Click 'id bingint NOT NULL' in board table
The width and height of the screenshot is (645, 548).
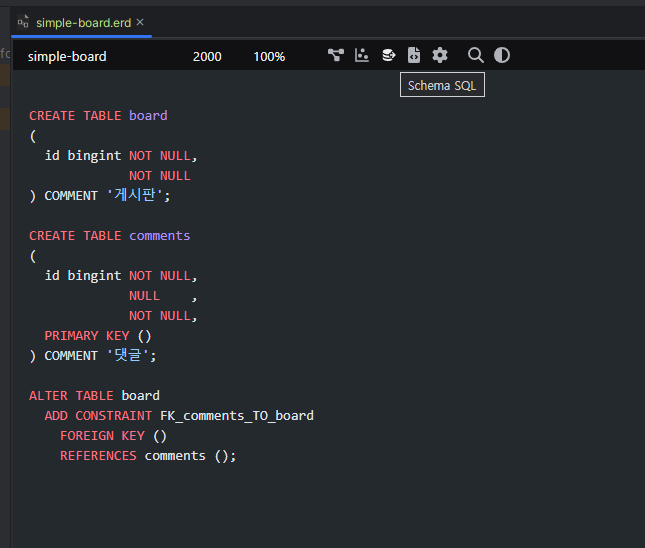click(121, 156)
